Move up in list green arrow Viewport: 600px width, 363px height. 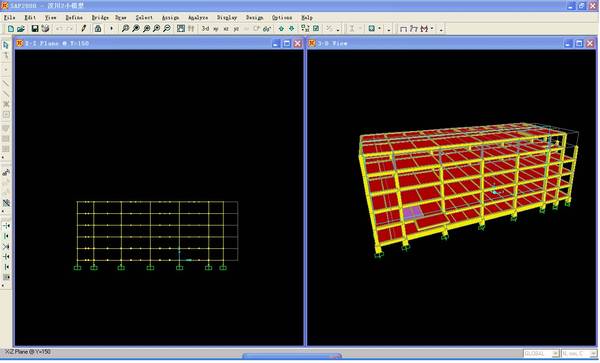coord(281,29)
